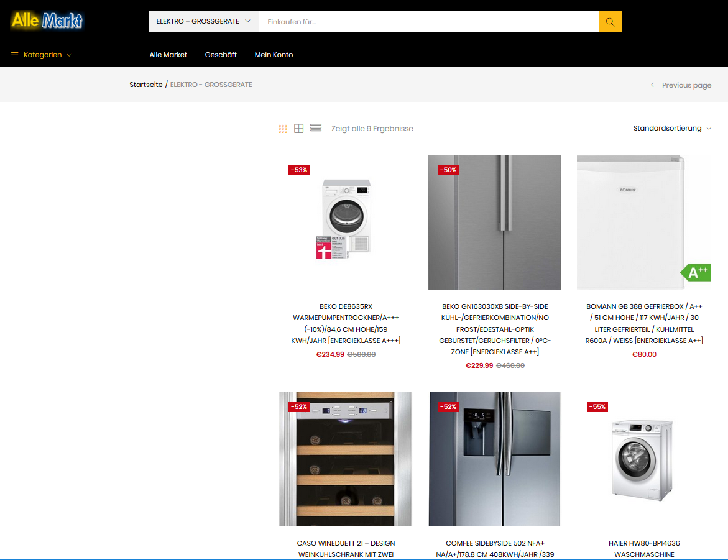
Task: Click the -50% sale badge
Action: pos(448,170)
